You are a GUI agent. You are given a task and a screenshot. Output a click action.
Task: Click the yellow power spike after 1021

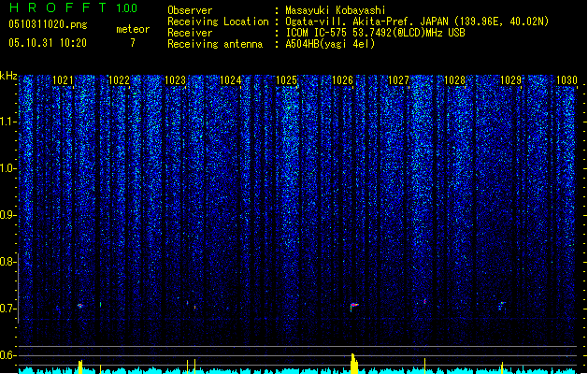[80, 367]
